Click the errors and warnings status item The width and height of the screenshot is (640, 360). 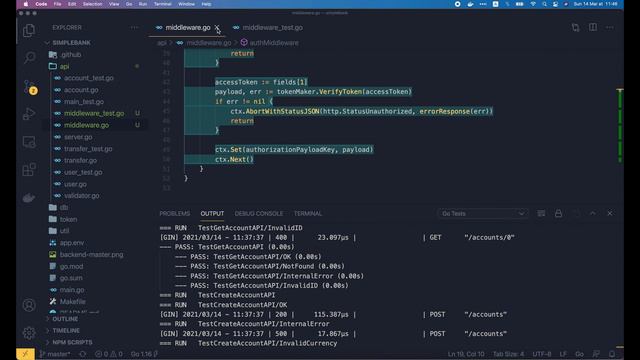(x=109, y=354)
